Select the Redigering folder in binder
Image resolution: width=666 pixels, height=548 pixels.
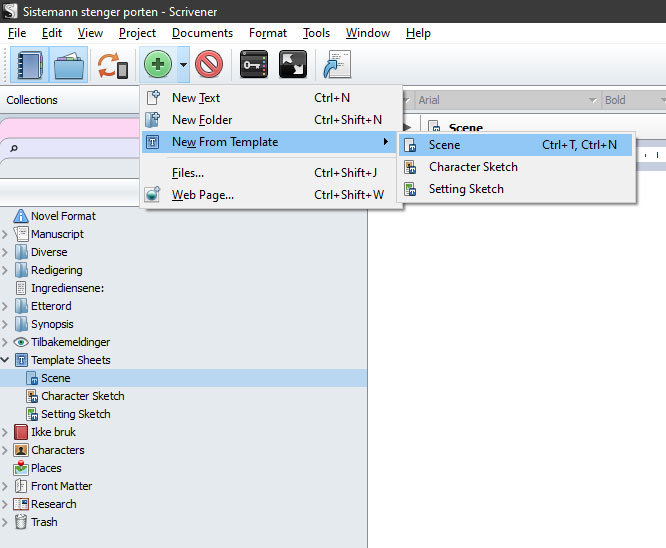(56, 270)
